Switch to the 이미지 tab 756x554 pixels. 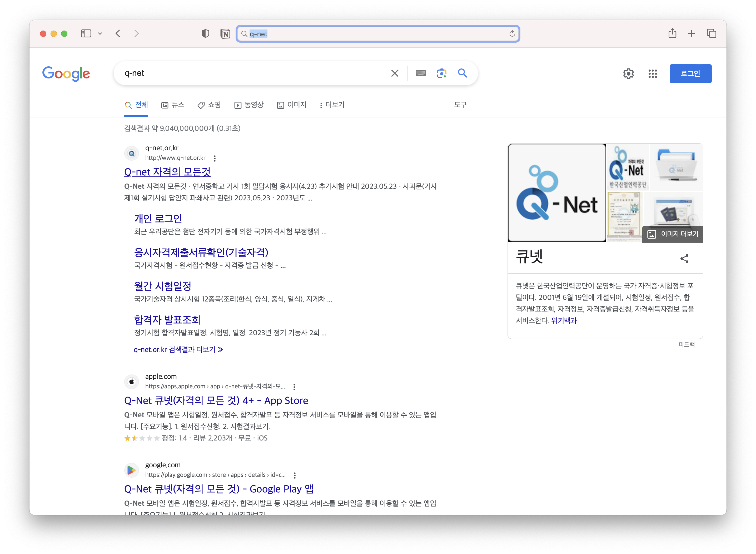pyautogui.click(x=292, y=105)
